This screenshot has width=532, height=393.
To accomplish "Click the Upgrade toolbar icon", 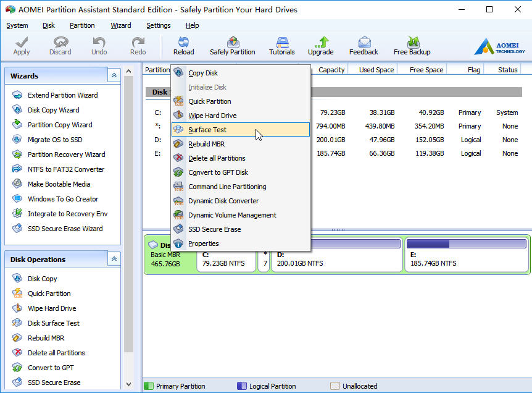I will coord(321,43).
